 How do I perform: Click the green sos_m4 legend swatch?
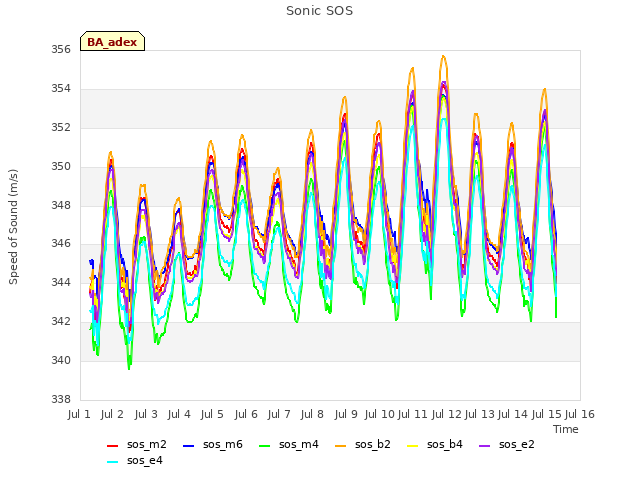[x=264, y=446]
